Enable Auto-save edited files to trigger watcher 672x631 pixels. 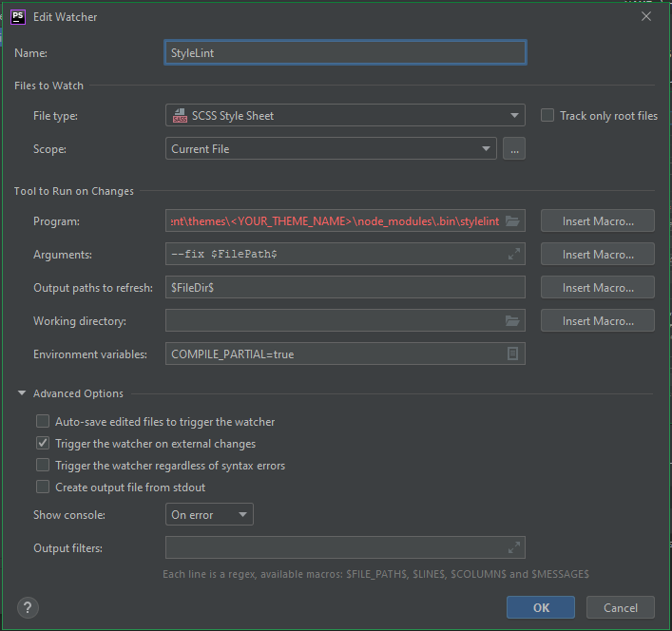43,421
